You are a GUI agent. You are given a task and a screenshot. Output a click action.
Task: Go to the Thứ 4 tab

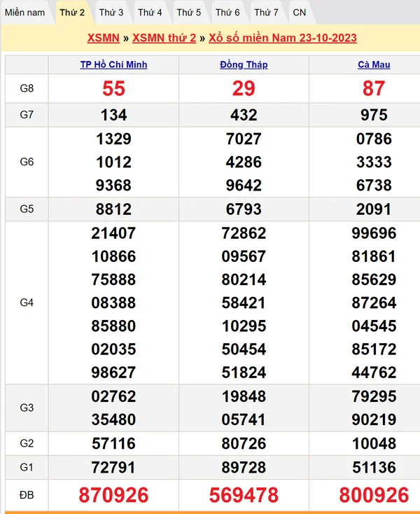(x=150, y=13)
